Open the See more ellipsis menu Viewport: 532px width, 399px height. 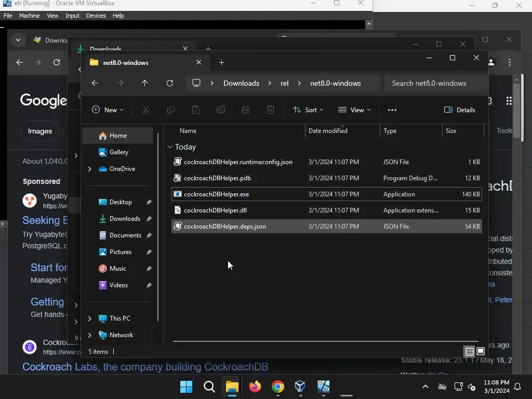tap(392, 110)
